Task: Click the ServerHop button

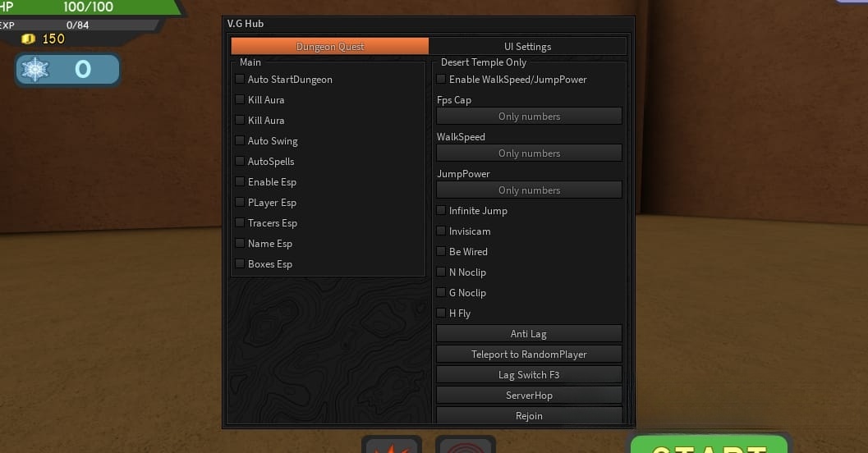Action: point(529,395)
